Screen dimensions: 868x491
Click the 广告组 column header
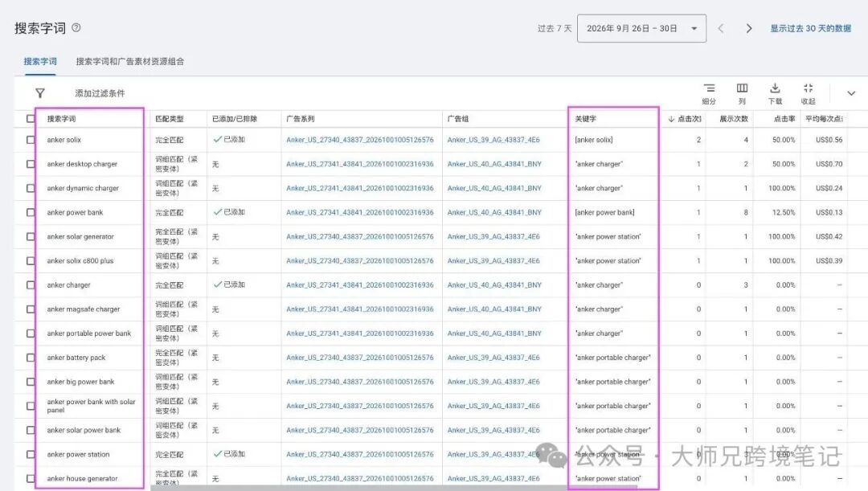[458, 119]
